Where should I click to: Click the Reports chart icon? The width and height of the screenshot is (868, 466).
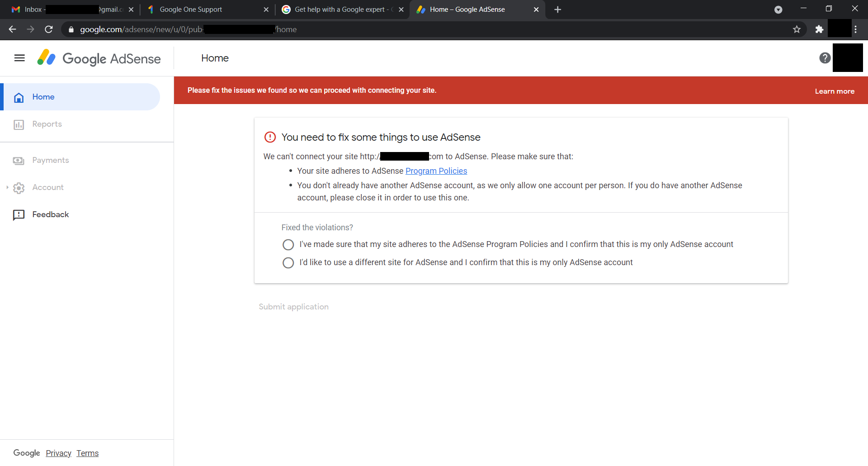pos(19,124)
